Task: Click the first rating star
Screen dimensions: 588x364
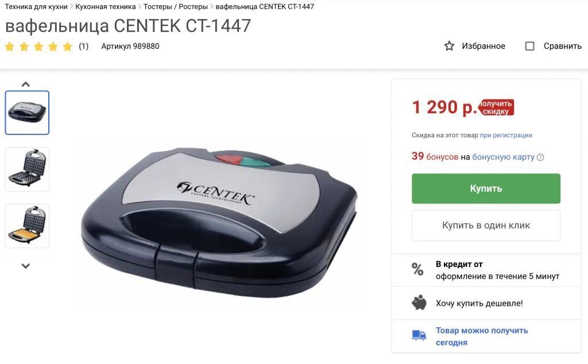Action: (10, 47)
